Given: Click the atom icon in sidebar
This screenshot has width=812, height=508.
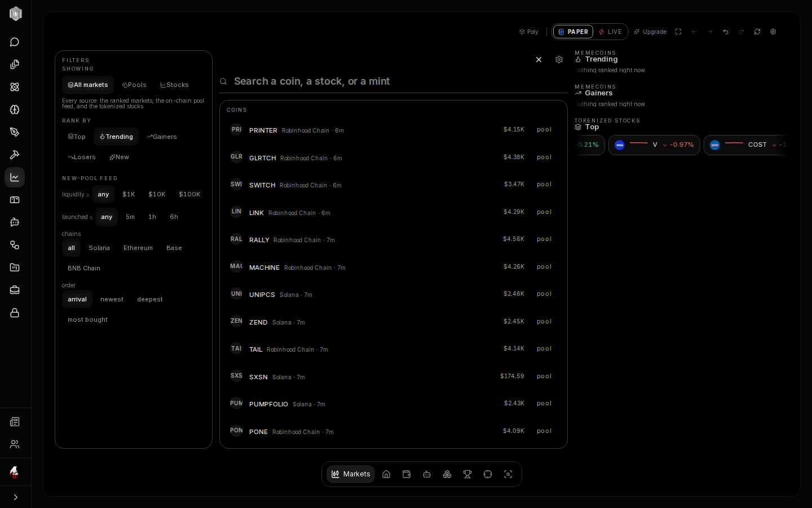Looking at the screenshot, I should pos(15,87).
